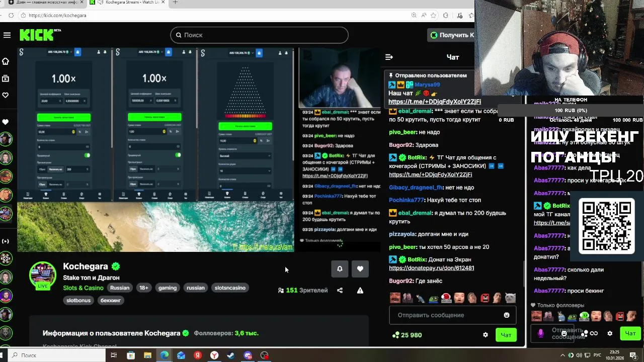Click username pizzayola in chat

point(402,234)
